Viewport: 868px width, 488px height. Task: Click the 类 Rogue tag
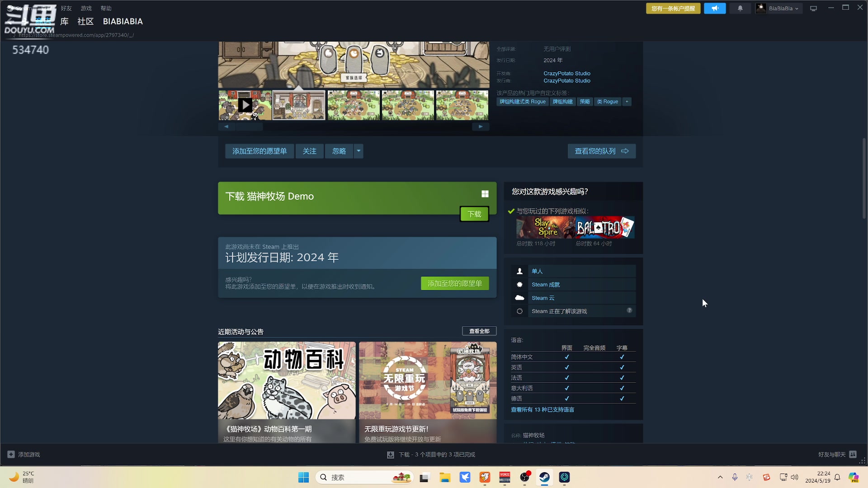pyautogui.click(x=608, y=102)
